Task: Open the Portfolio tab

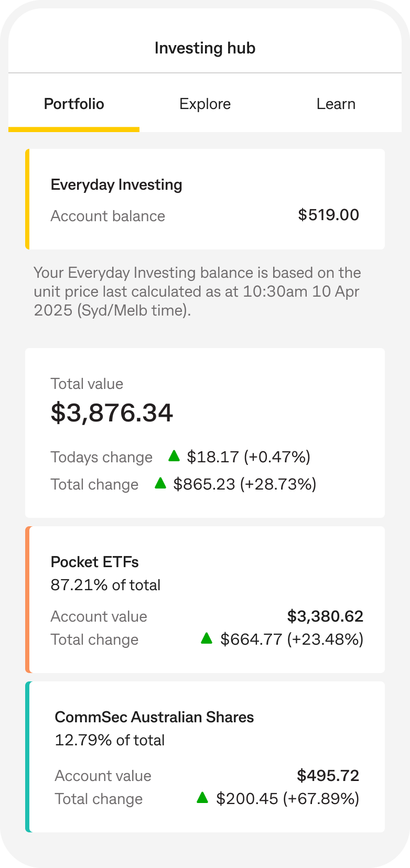Action: [x=74, y=104]
